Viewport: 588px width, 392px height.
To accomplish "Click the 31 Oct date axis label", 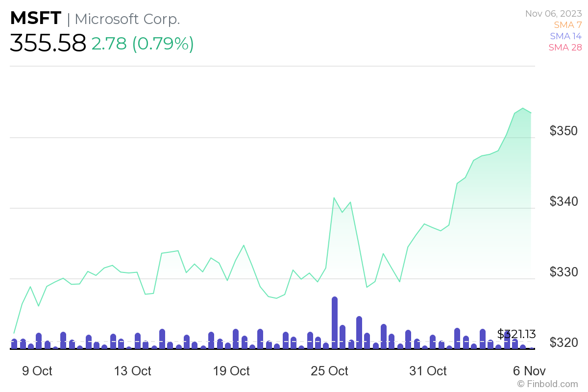I will [x=428, y=371].
